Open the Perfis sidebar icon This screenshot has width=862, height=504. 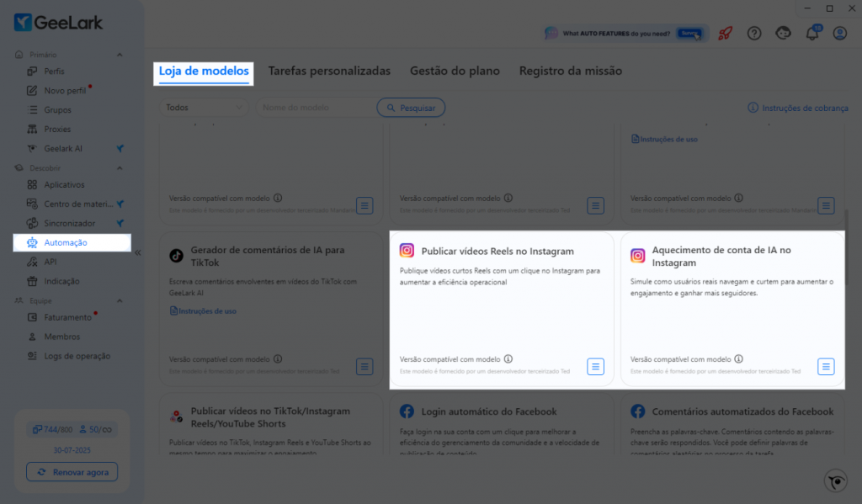[x=33, y=72]
